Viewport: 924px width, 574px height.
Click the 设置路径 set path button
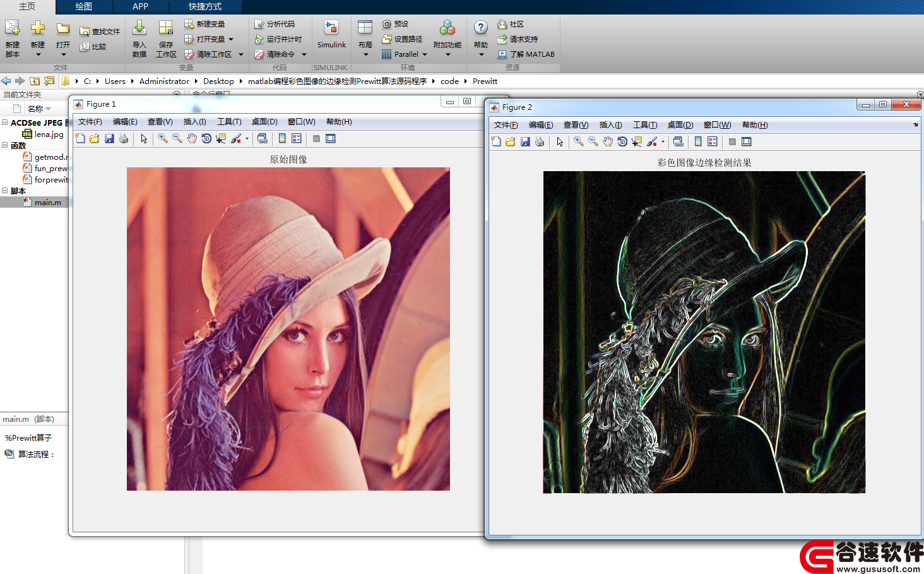point(402,39)
